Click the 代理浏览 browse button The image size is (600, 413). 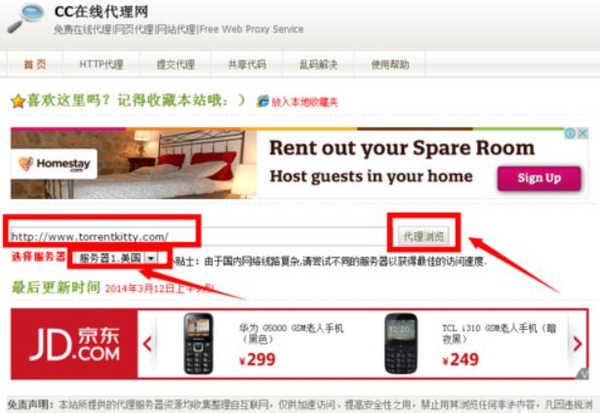click(x=424, y=236)
